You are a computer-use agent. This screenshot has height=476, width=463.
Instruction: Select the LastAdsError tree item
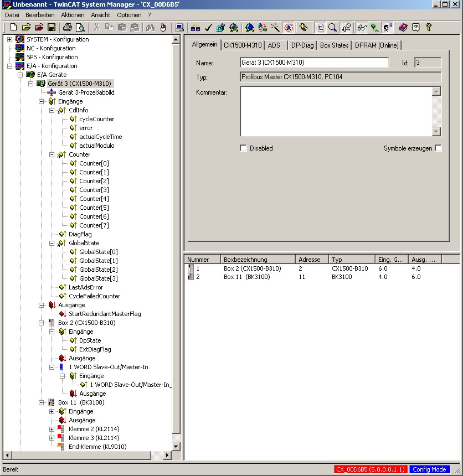[x=86, y=287]
